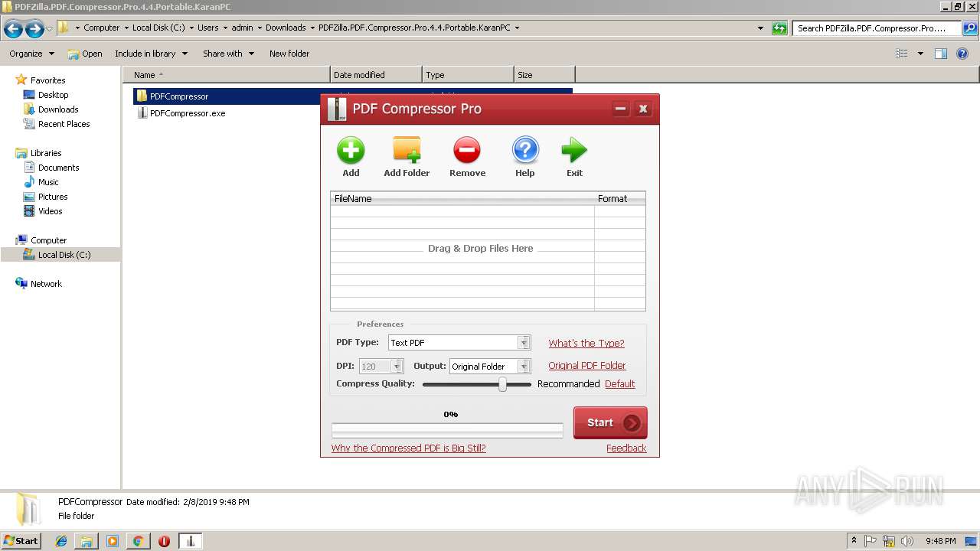980x551 pixels.
Task: Sort by the Type column header
Action: [x=468, y=75]
